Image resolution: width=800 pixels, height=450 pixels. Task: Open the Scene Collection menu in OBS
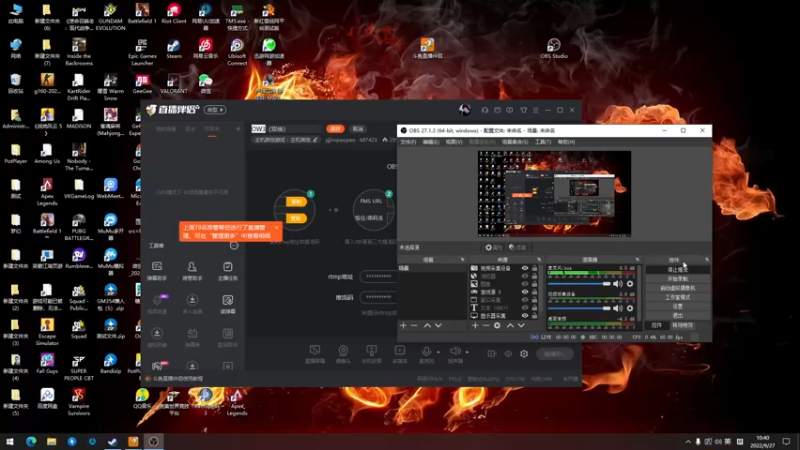point(515,142)
